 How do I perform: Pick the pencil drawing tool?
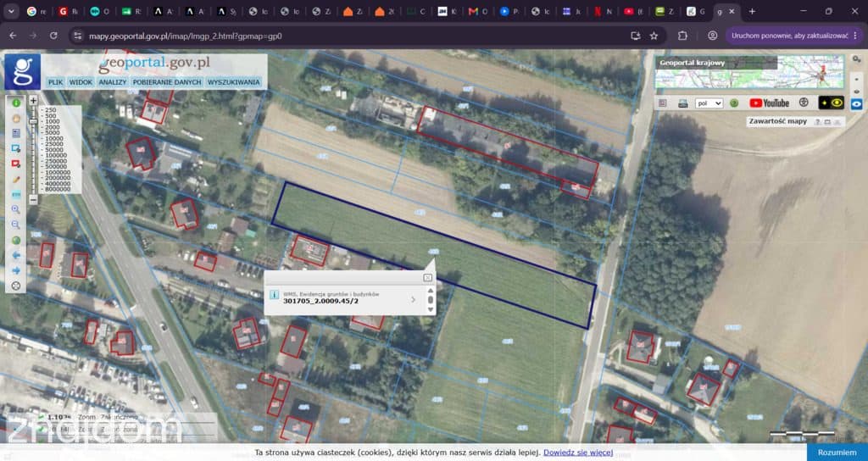16,180
